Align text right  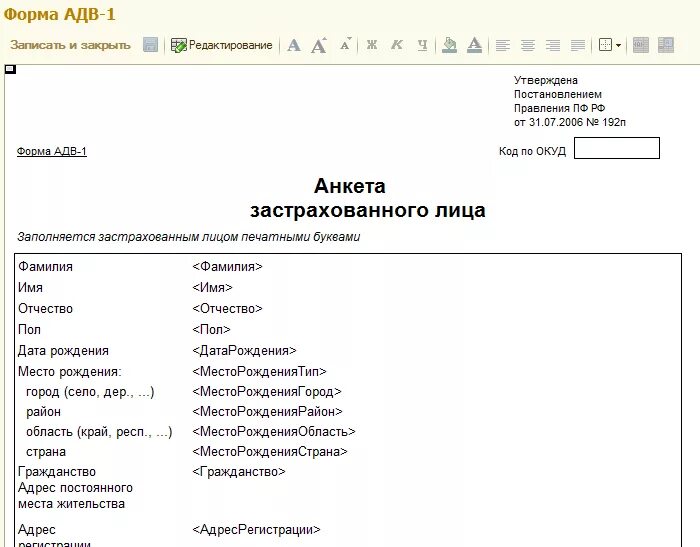[553, 45]
